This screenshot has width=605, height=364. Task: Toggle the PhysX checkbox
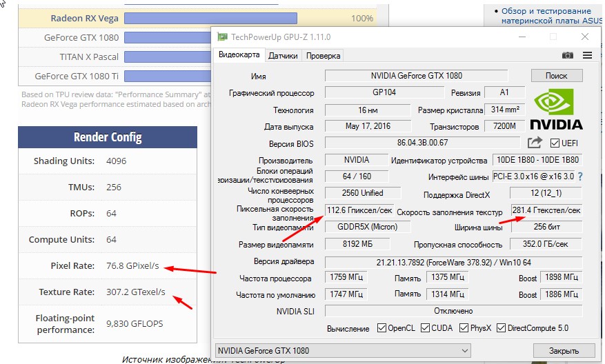coord(464,328)
